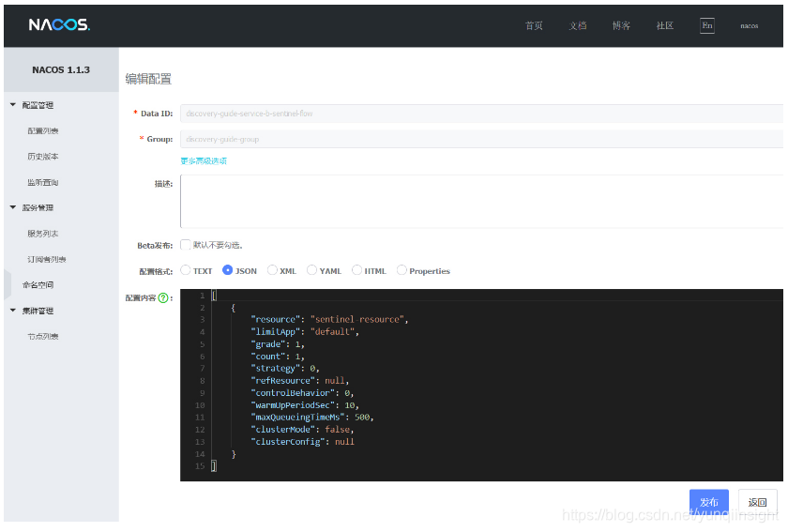Click line number 15 in the editor gutter
This screenshot has width=788, height=532.
coord(200,466)
